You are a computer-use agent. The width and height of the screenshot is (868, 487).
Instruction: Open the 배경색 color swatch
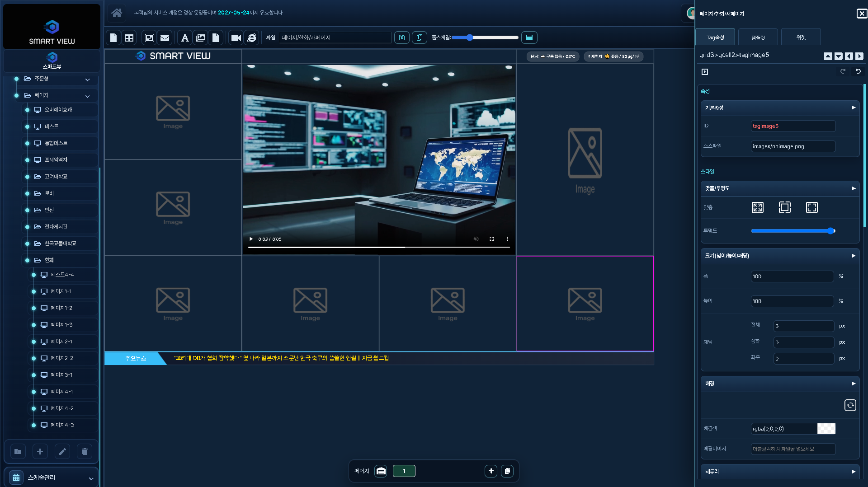tap(826, 429)
